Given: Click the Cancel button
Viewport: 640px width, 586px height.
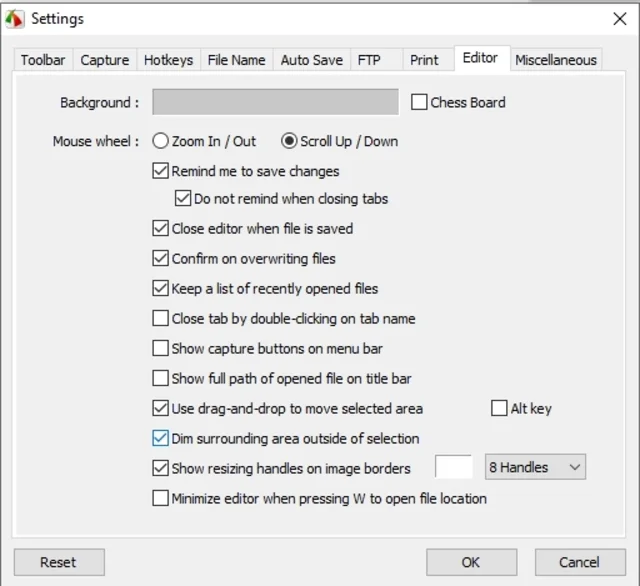Looking at the screenshot, I should 580,562.
